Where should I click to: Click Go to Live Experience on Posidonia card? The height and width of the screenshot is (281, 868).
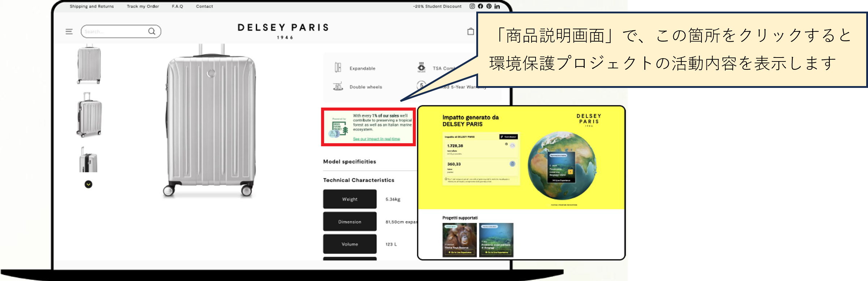tap(496, 252)
